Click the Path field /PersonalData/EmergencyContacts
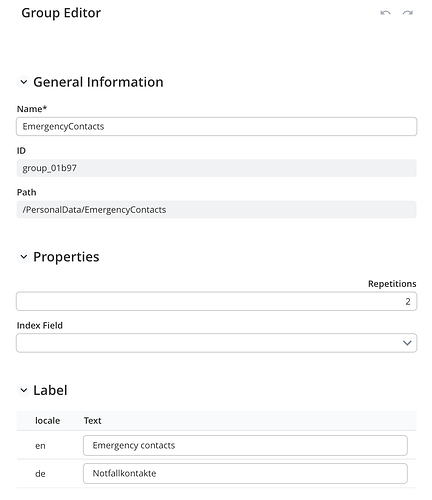This screenshot has height=500, width=432. tap(216, 210)
